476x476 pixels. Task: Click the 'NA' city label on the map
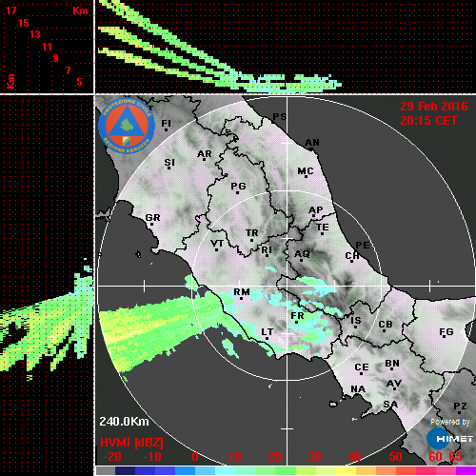tap(358, 389)
